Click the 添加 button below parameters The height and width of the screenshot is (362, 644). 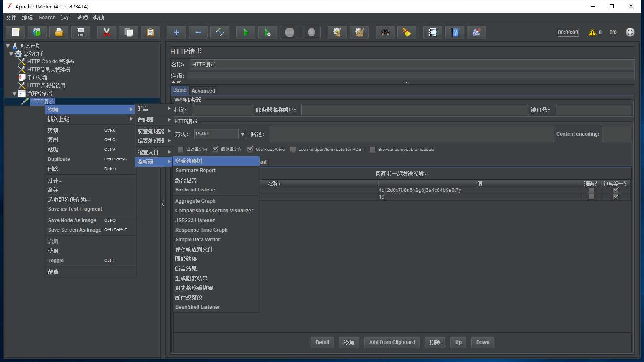click(349, 342)
